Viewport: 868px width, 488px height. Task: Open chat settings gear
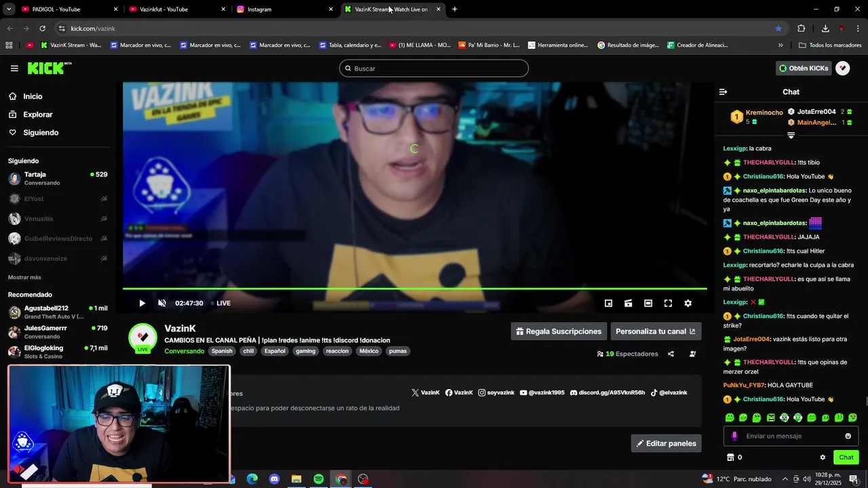point(823,457)
